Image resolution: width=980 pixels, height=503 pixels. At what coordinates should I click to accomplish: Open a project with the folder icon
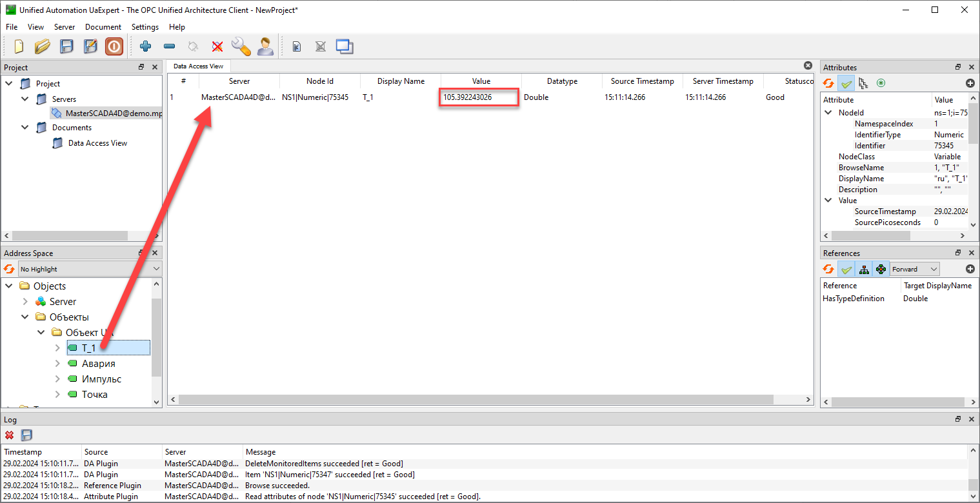[x=43, y=46]
